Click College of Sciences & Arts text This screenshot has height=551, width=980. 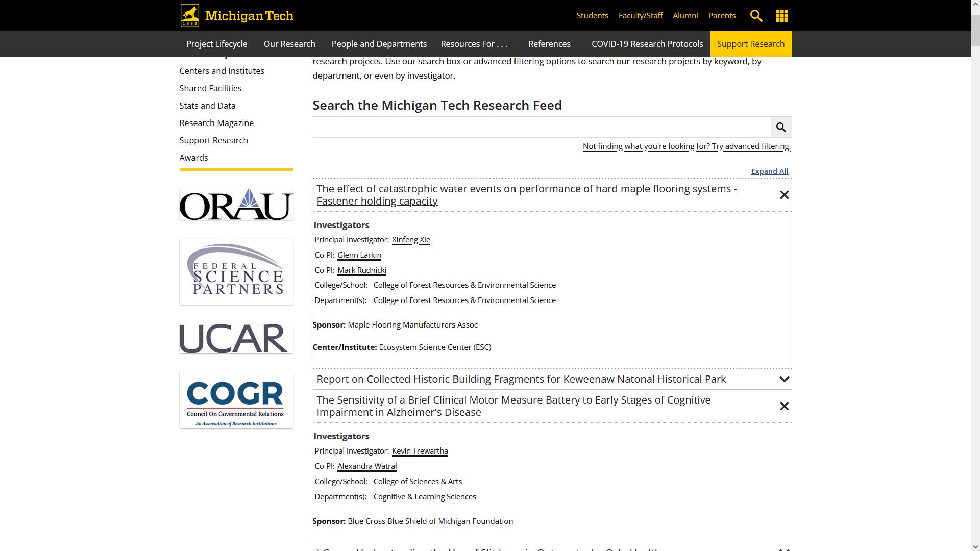click(418, 482)
